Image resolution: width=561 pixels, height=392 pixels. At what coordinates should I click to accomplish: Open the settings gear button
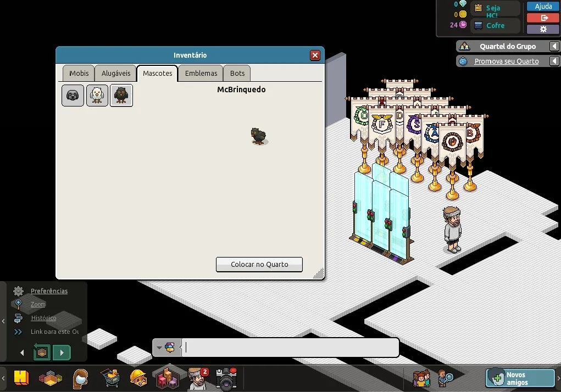543,29
